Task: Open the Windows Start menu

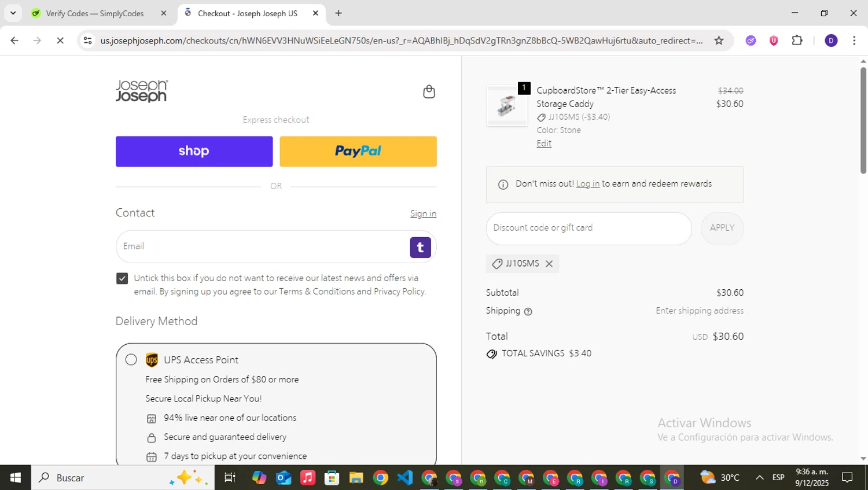Action: tap(16, 477)
